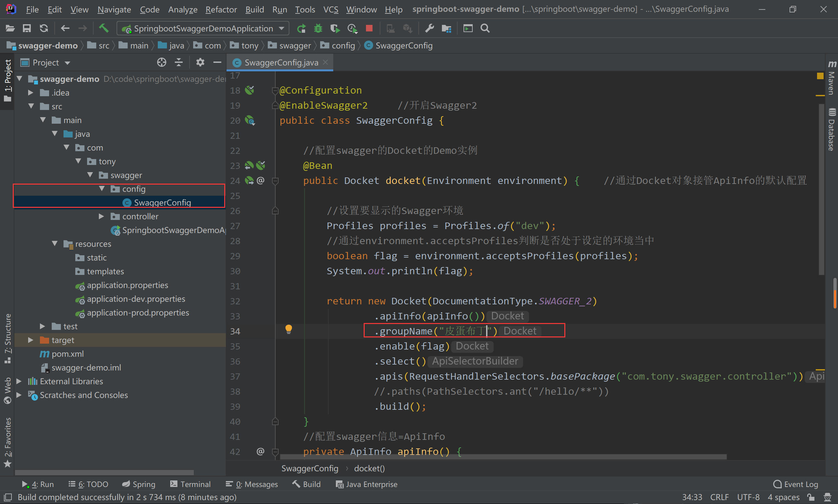Toggle the Web side panel
The image size is (838, 504).
click(8, 390)
